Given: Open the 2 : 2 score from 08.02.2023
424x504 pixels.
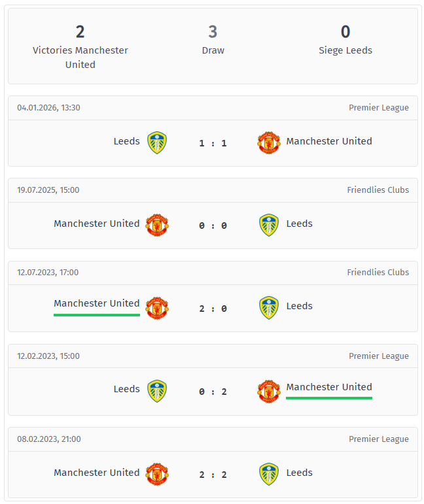Looking at the screenshot, I should click(x=213, y=475).
